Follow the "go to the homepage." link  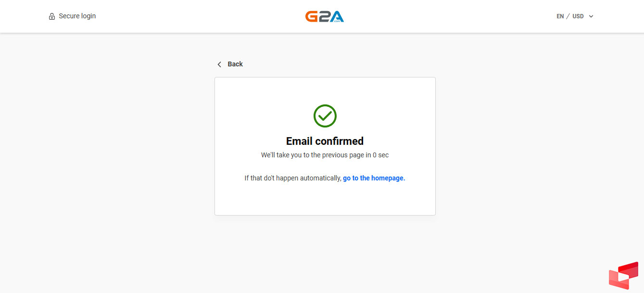point(374,178)
